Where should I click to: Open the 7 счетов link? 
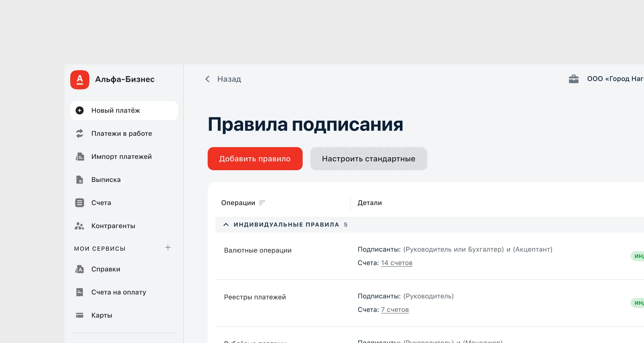tap(395, 309)
